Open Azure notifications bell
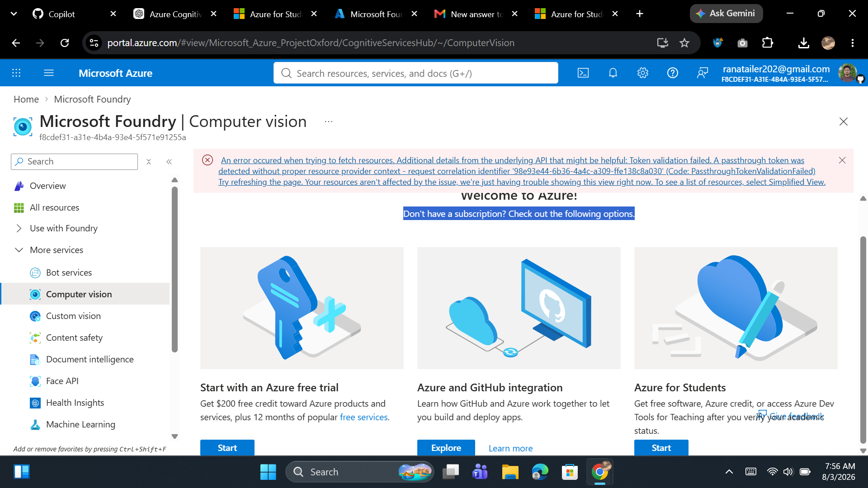This screenshot has height=488, width=868. click(x=613, y=73)
